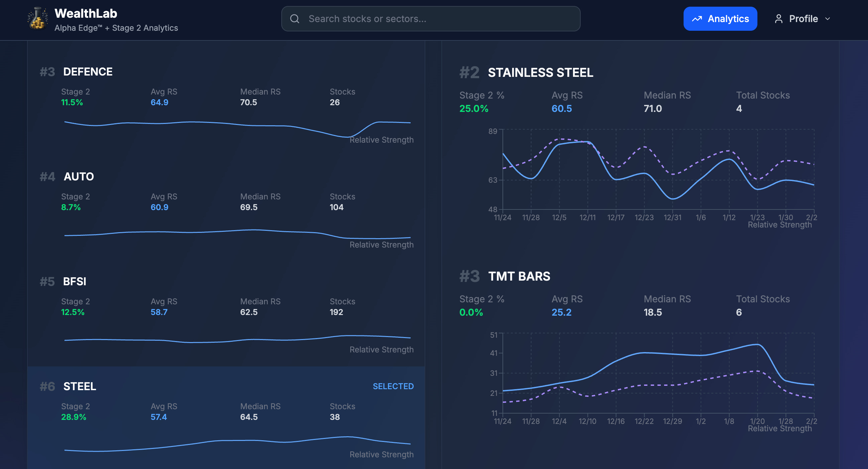Open the TMT BARS sub-sector title

519,276
